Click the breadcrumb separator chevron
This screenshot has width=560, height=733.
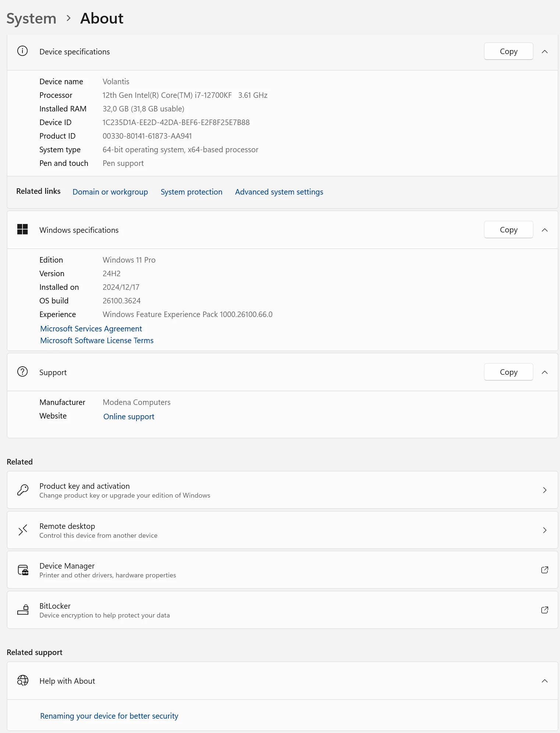pos(68,18)
